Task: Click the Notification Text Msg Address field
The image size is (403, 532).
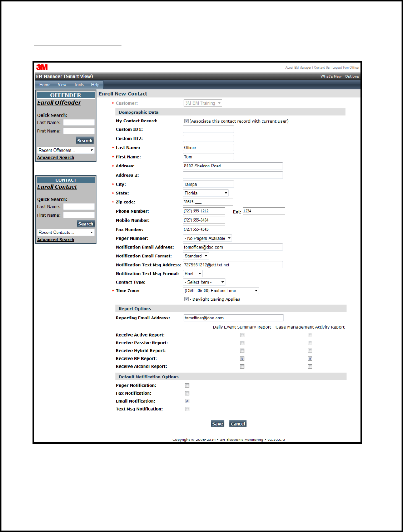Action: point(233,265)
